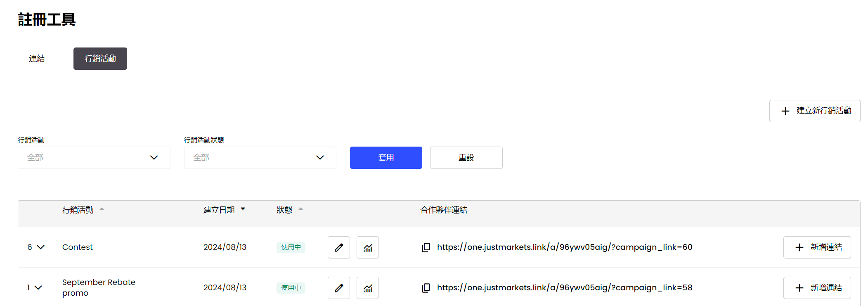
Task: Click 建立新行銷活動 button
Action: pos(815,111)
